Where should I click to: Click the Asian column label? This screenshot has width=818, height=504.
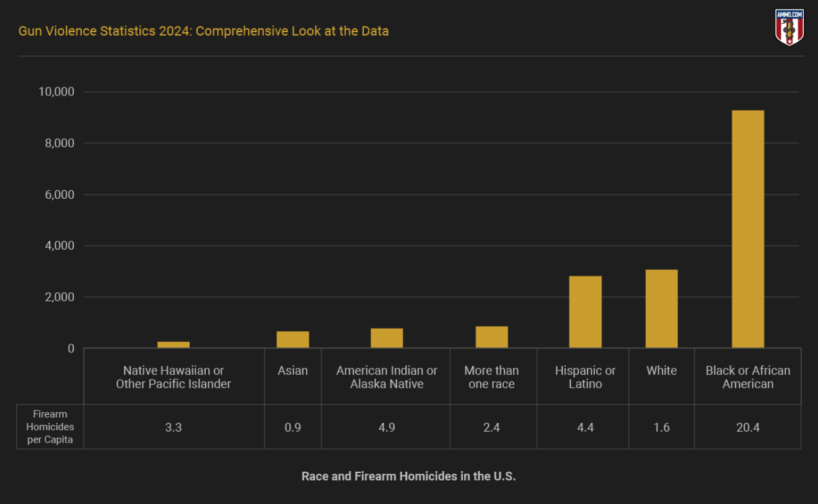tap(292, 370)
